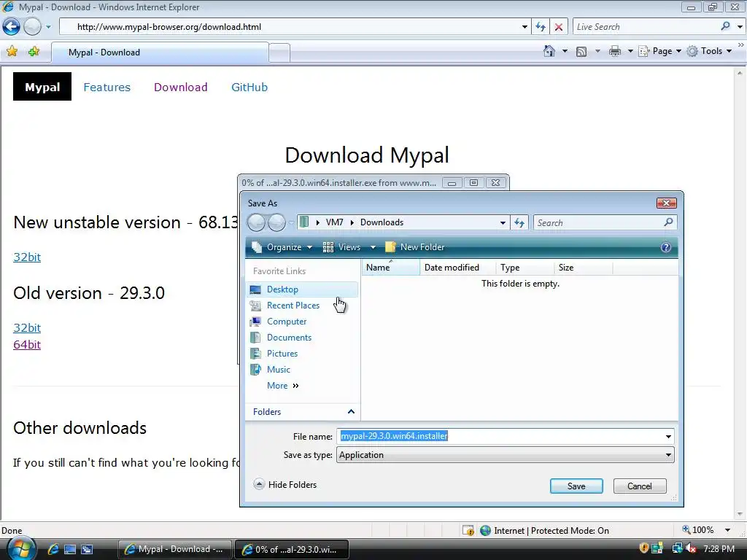Screen dimensions: 747x560
Task: Go forward in Save As dialog
Action: tap(276, 222)
